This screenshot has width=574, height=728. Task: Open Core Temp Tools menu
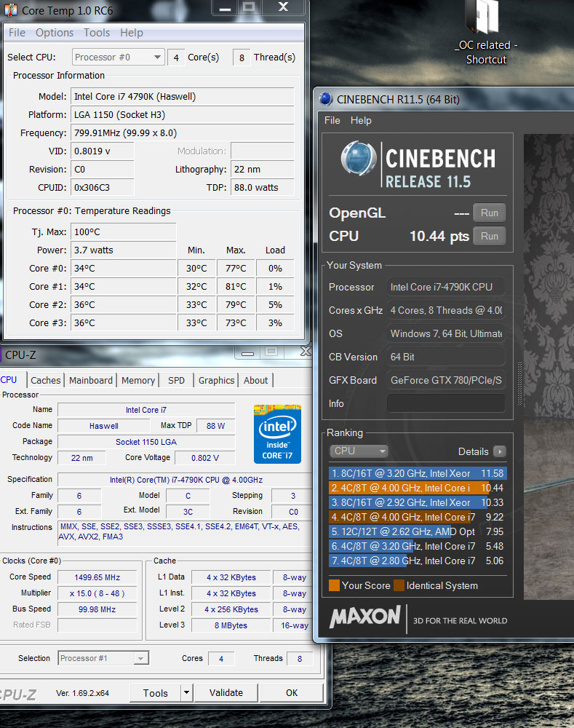click(x=97, y=33)
